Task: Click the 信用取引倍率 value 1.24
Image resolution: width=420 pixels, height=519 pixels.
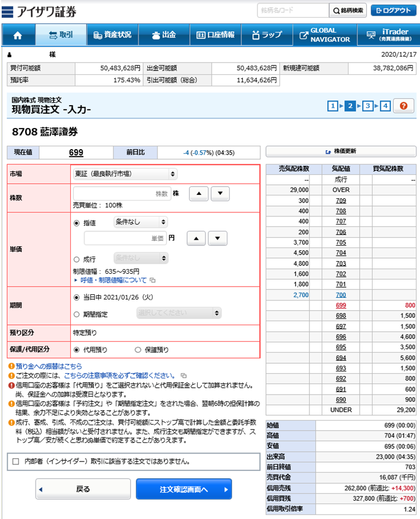Action: click(410, 509)
